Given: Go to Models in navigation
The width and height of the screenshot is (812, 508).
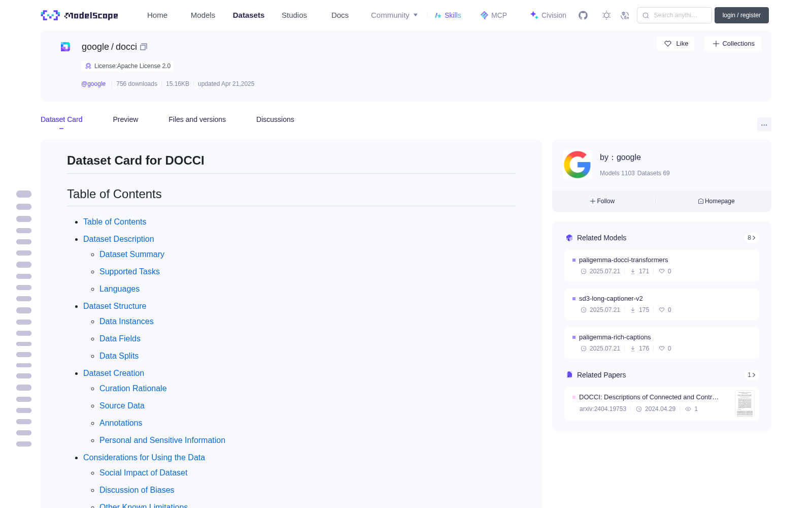Looking at the screenshot, I should [x=203, y=15].
